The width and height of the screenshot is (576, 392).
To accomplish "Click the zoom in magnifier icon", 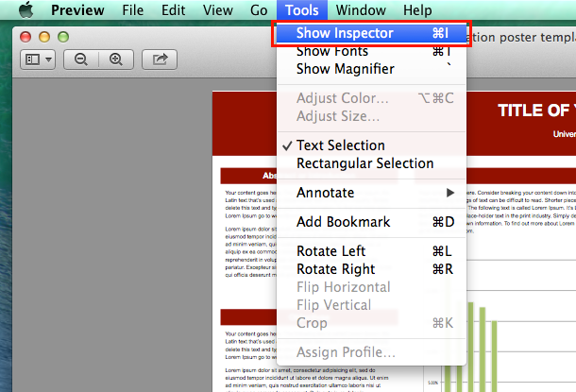I will tap(116, 60).
